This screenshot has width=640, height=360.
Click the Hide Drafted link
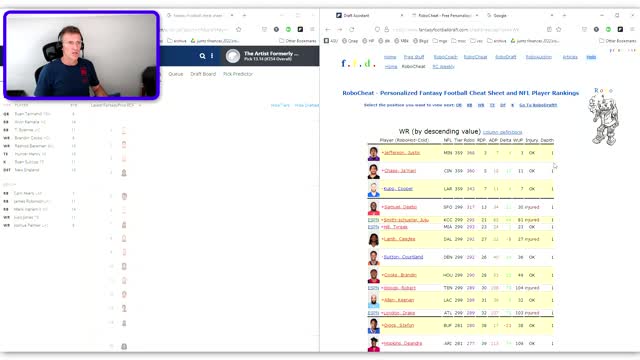pos(307,105)
